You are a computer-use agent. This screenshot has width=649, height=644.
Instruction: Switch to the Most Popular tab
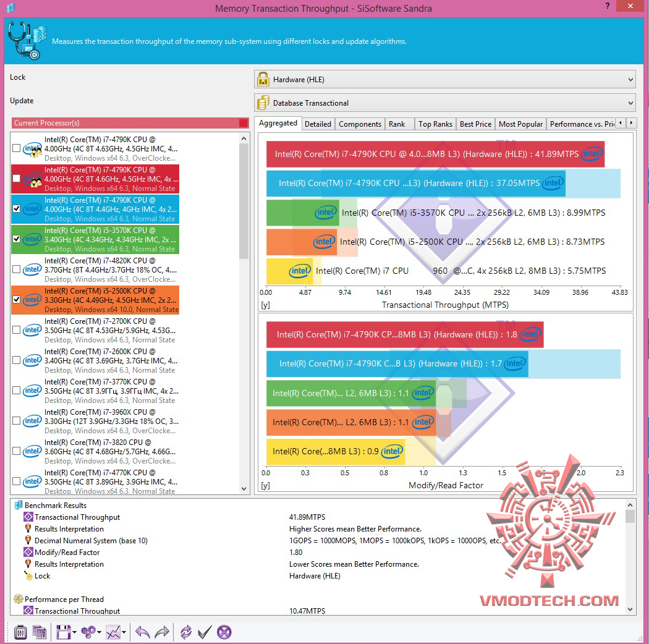tap(520, 124)
